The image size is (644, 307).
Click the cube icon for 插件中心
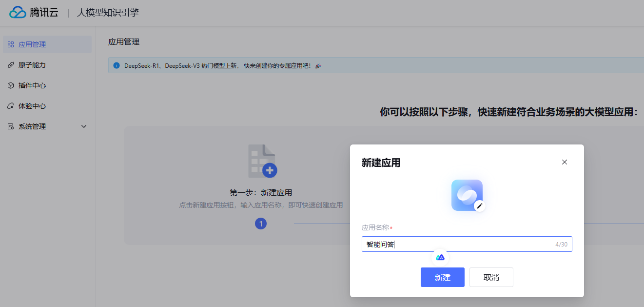[x=11, y=85]
